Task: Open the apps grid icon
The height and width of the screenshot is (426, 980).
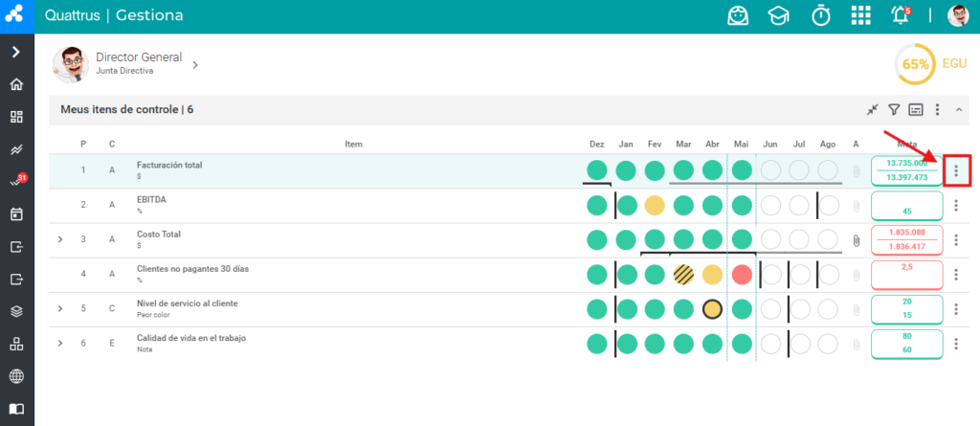Action: pyautogui.click(x=860, y=15)
